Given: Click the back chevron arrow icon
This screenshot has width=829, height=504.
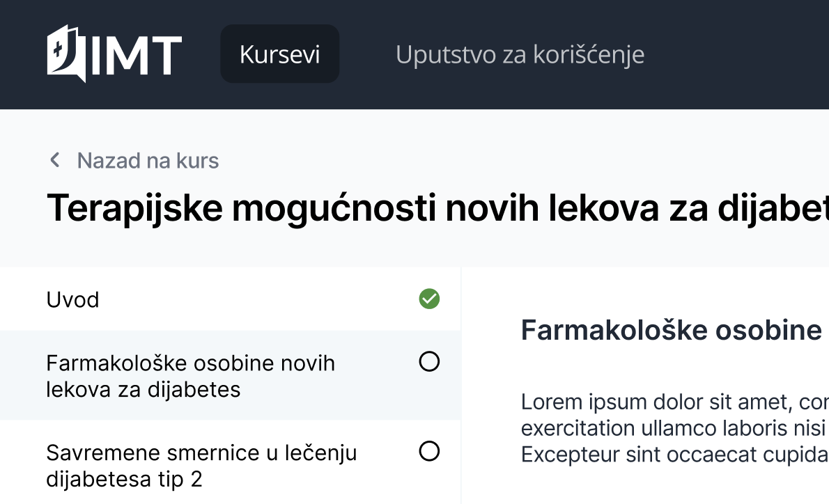Looking at the screenshot, I should (54, 160).
